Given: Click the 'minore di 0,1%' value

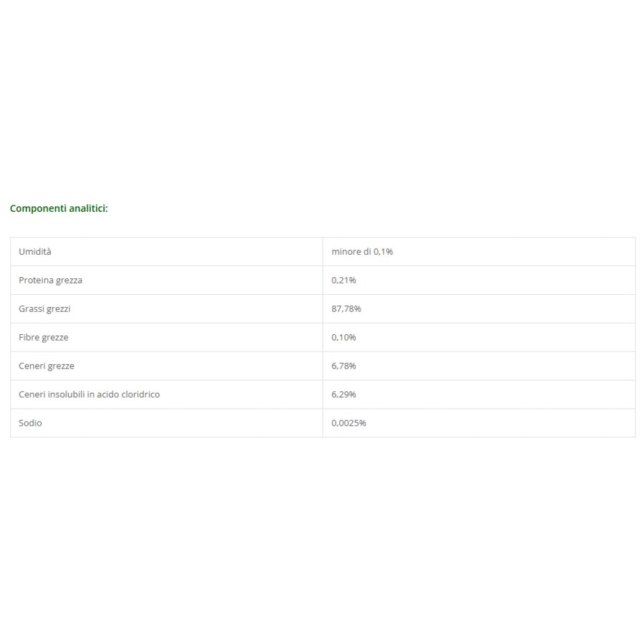Looking at the screenshot, I should coord(362,251).
